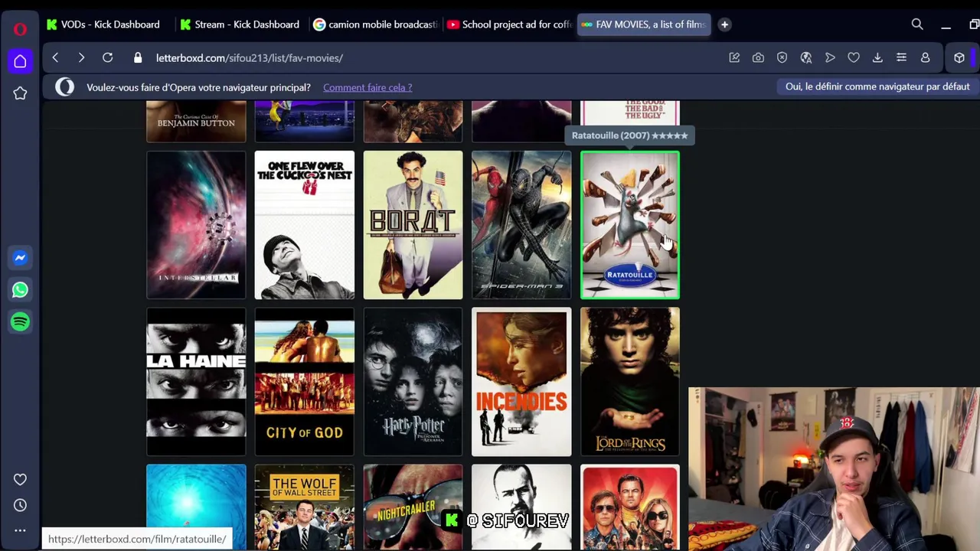980x551 pixels.
Task: Click the page edit/share icon in the address bar
Action: [734, 58]
